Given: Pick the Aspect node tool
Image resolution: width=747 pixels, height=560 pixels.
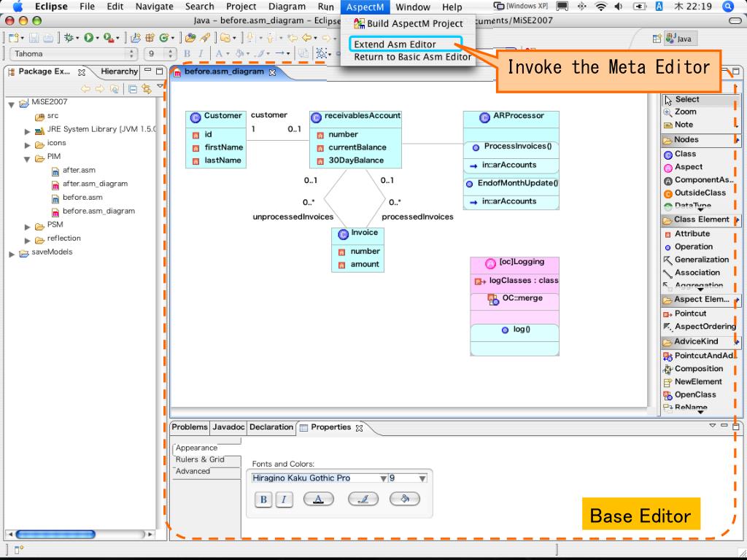Looking at the screenshot, I should pos(683,167).
